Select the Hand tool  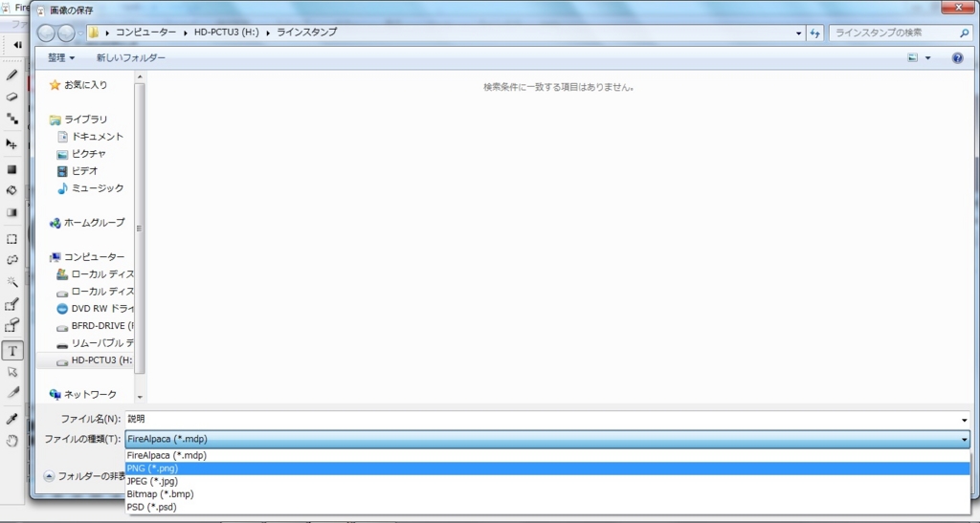(x=11, y=441)
